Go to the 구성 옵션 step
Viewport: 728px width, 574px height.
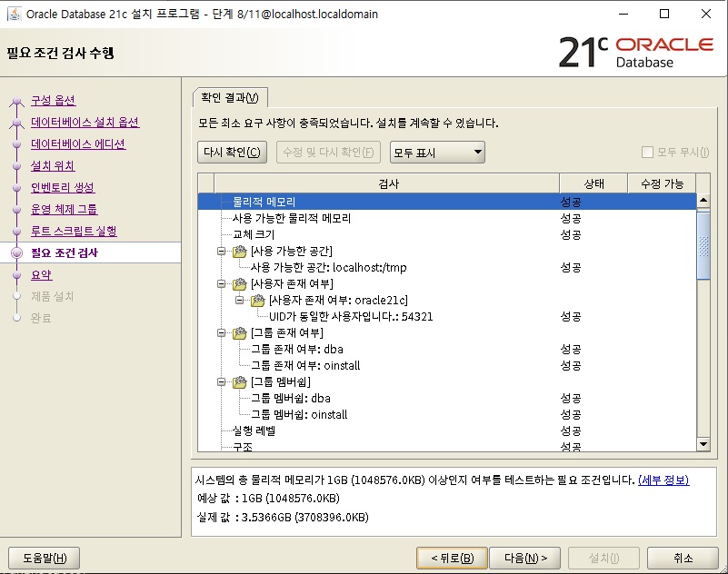tap(53, 101)
